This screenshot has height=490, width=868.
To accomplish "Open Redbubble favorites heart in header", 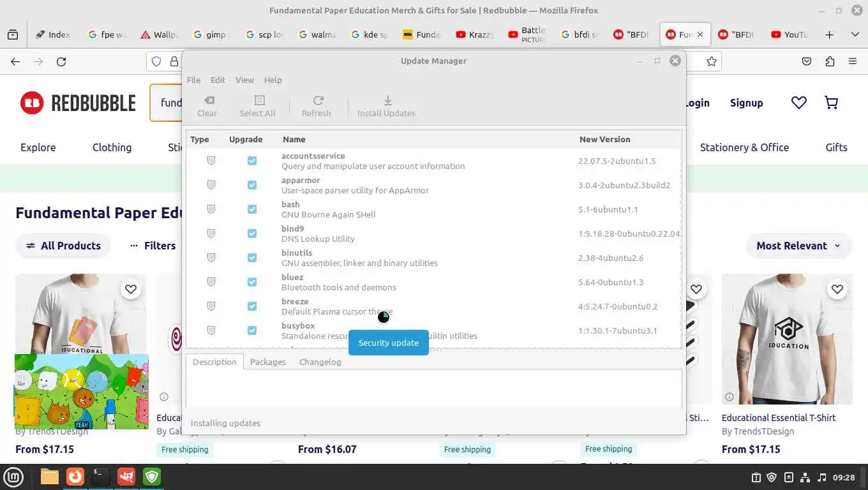I will click(799, 103).
